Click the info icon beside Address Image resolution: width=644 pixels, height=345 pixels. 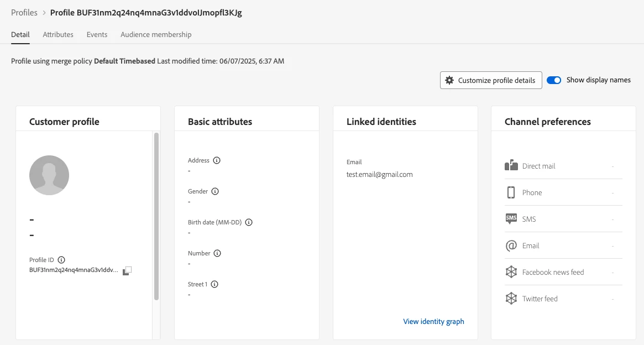click(217, 160)
